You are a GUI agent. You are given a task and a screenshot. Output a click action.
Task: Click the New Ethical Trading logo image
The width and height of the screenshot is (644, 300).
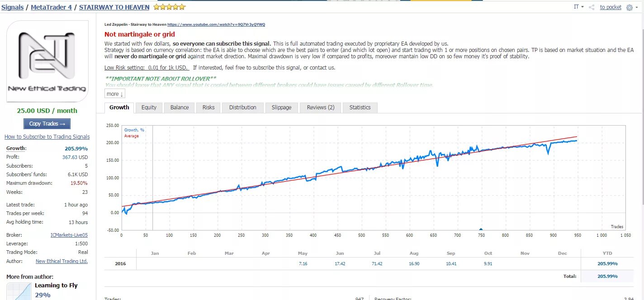47,61
